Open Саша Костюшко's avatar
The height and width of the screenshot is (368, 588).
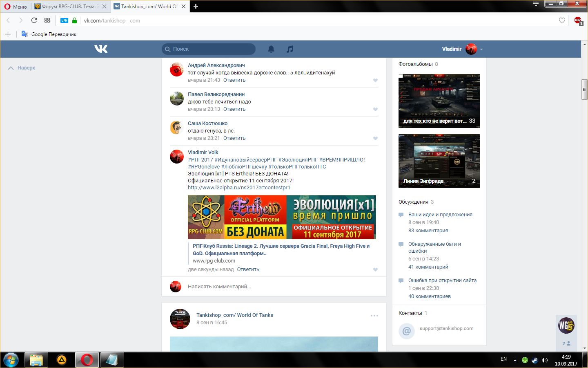coord(177,128)
